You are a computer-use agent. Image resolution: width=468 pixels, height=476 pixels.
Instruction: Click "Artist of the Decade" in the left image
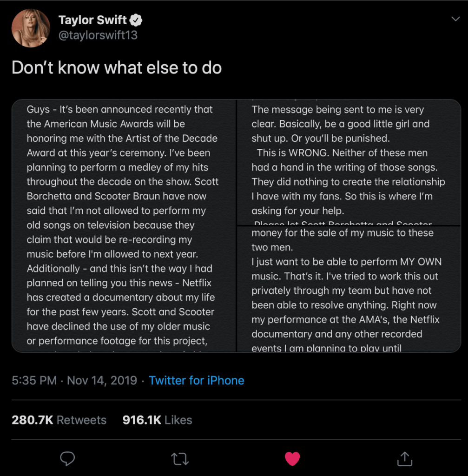(x=169, y=139)
